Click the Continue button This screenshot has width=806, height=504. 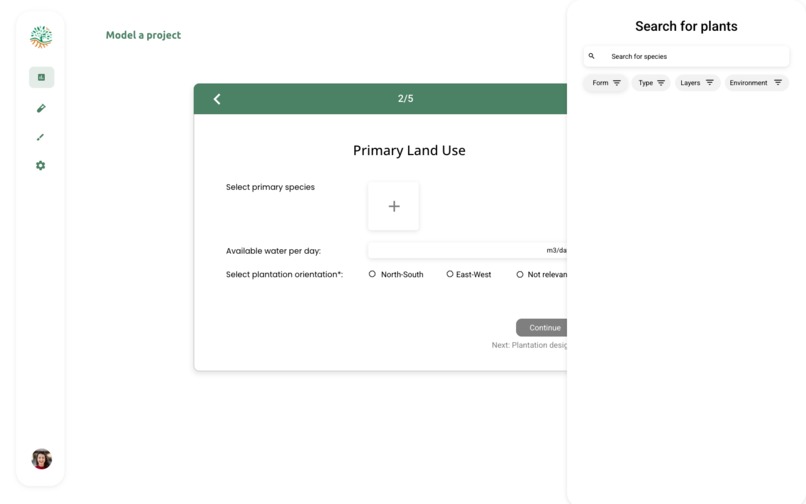[x=542, y=328]
